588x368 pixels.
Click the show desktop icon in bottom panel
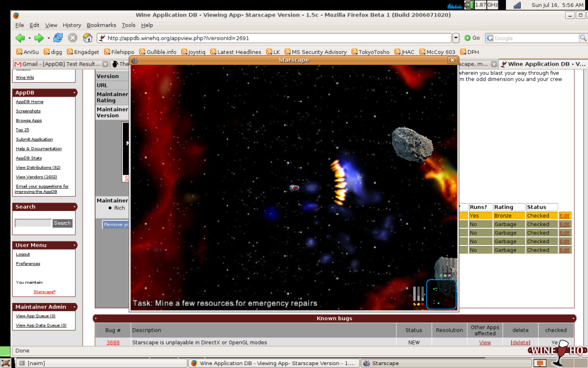(x=6, y=363)
